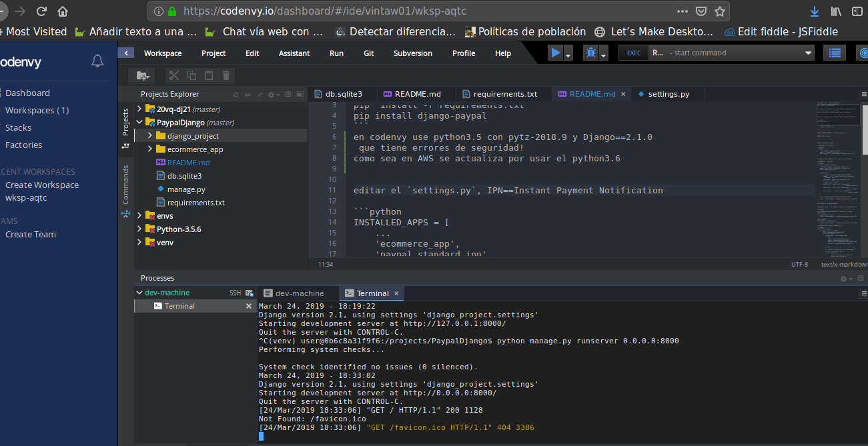Viewport: 868px width, 446px height.
Task: Select README.md in the project tree
Action: coord(188,163)
